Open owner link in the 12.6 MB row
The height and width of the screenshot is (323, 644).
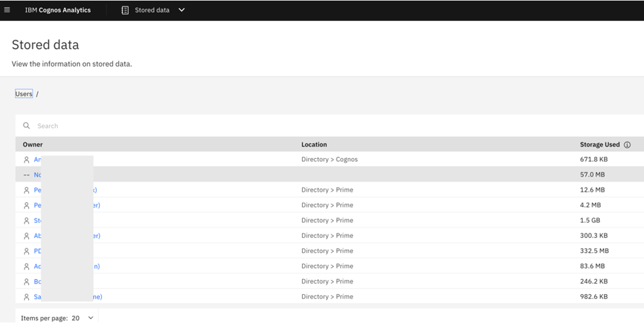tap(37, 190)
